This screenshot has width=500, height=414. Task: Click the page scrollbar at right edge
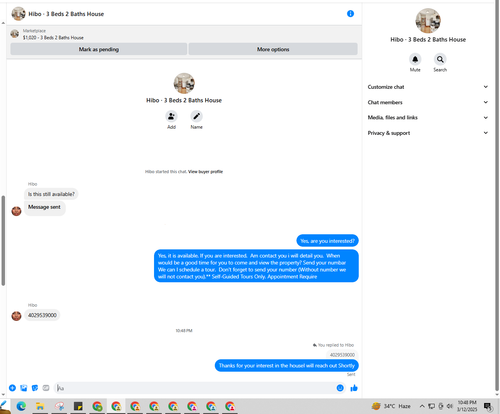coord(497,197)
